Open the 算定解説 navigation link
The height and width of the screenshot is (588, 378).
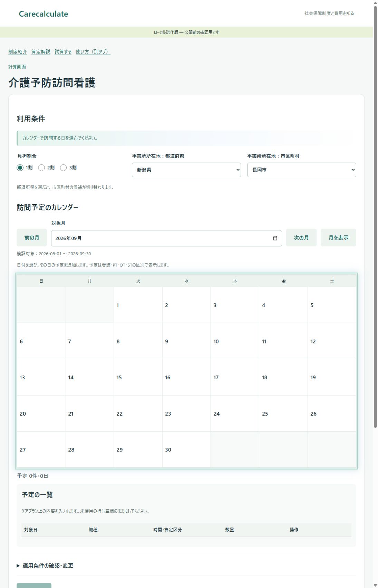coord(41,52)
